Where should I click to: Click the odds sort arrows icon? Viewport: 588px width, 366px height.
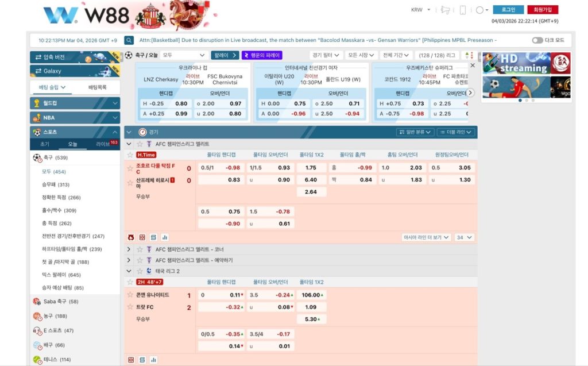pyautogui.click(x=469, y=55)
